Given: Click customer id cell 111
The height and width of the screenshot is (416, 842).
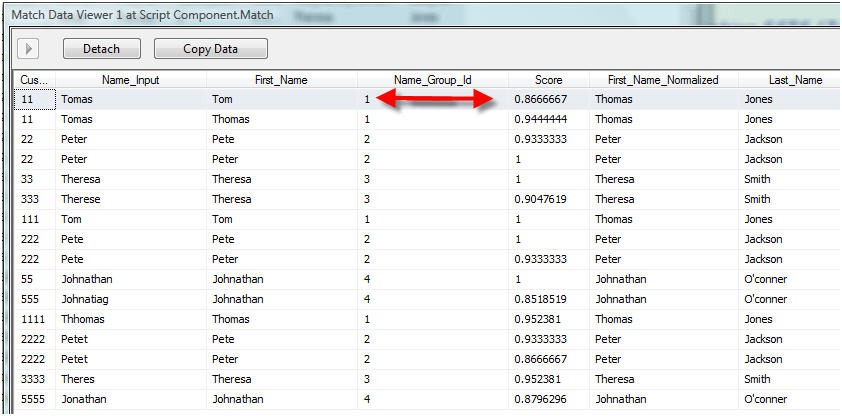Looking at the screenshot, I should point(34,219).
